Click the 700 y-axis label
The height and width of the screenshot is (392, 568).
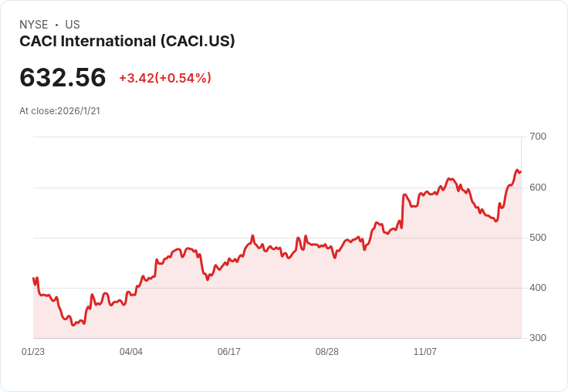(x=538, y=137)
